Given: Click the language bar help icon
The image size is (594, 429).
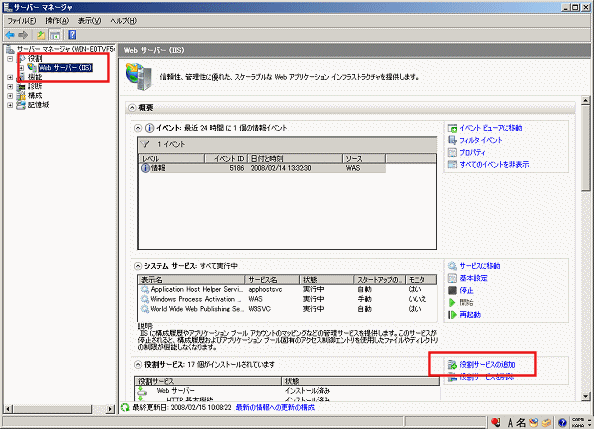Looking at the screenshot, I should [x=562, y=422].
